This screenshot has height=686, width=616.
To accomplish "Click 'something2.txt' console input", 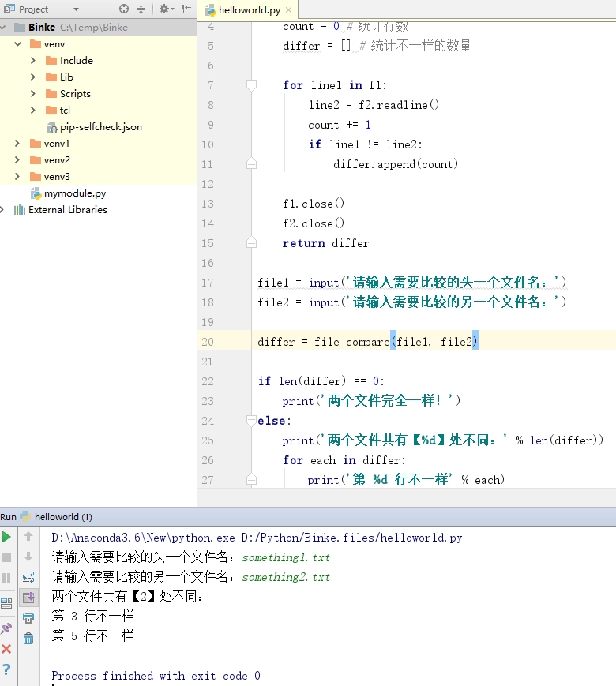I will tap(286, 577).
